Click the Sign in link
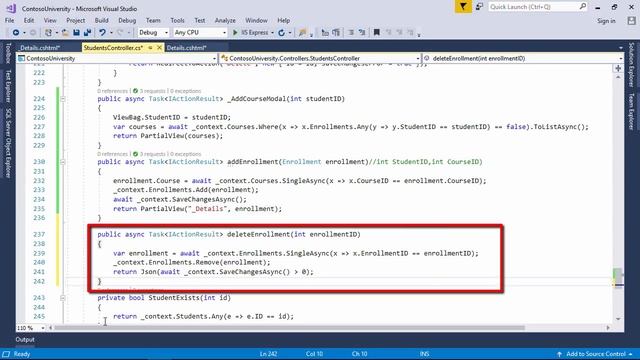This screenshot has width=640, height=360. 606,21
